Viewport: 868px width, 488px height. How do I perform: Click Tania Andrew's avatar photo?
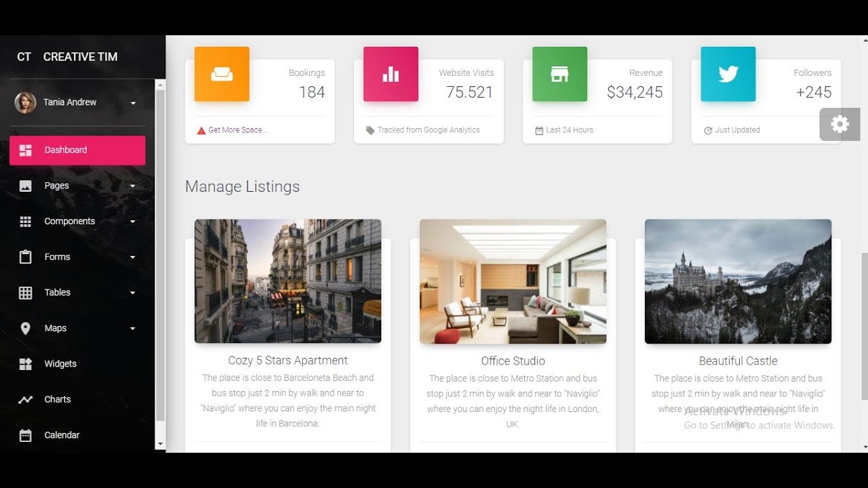click(26, 102)
